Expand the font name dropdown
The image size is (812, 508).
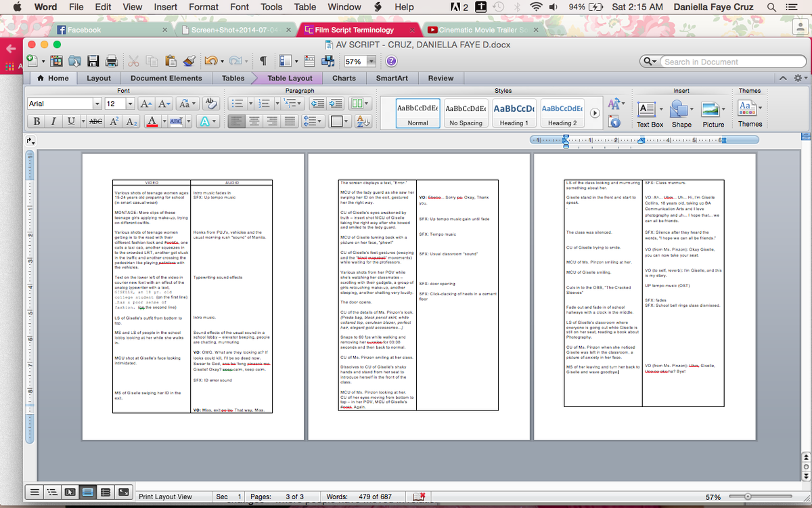97,104
